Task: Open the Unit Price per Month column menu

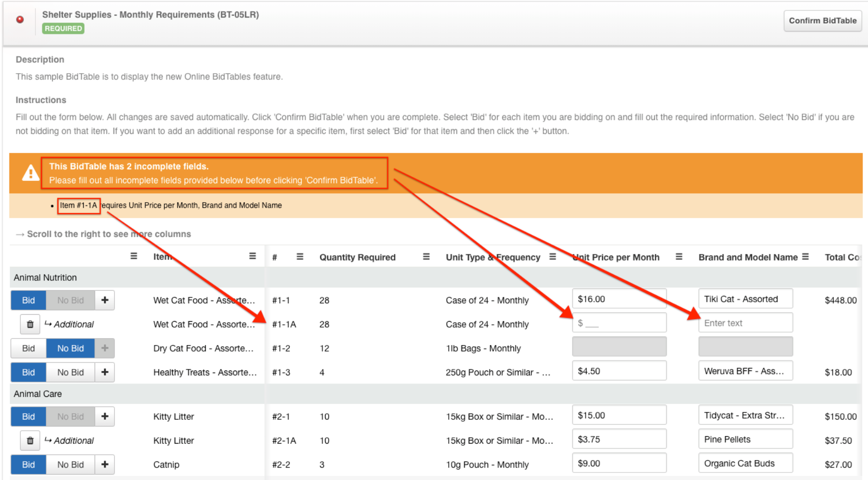Action: (x=679, y=257)
